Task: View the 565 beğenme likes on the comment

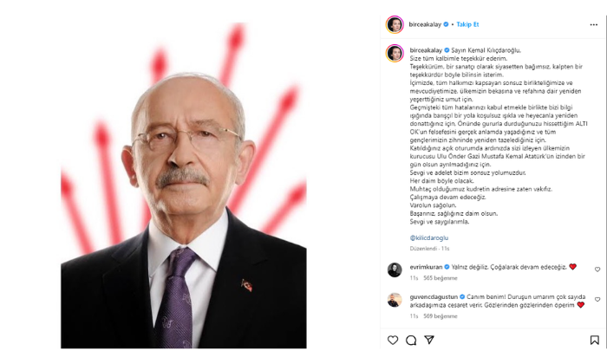Action: click(x=441, y=278)
